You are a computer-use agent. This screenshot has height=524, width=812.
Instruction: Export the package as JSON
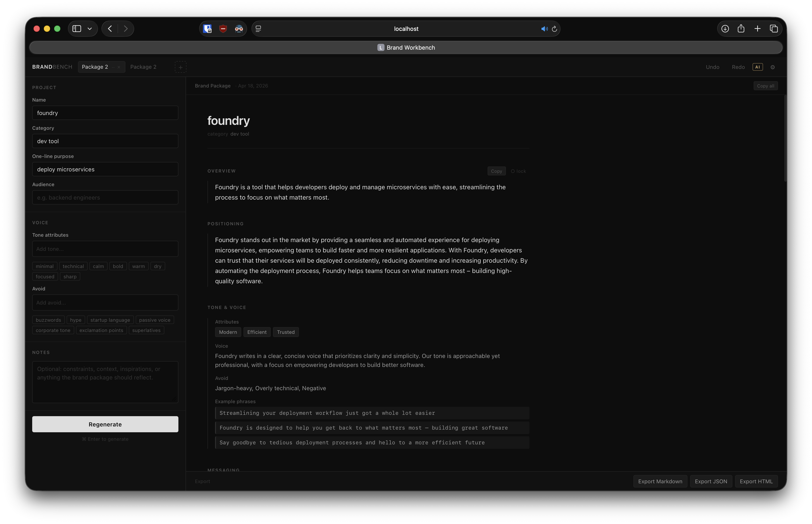[x=711, y=481]
